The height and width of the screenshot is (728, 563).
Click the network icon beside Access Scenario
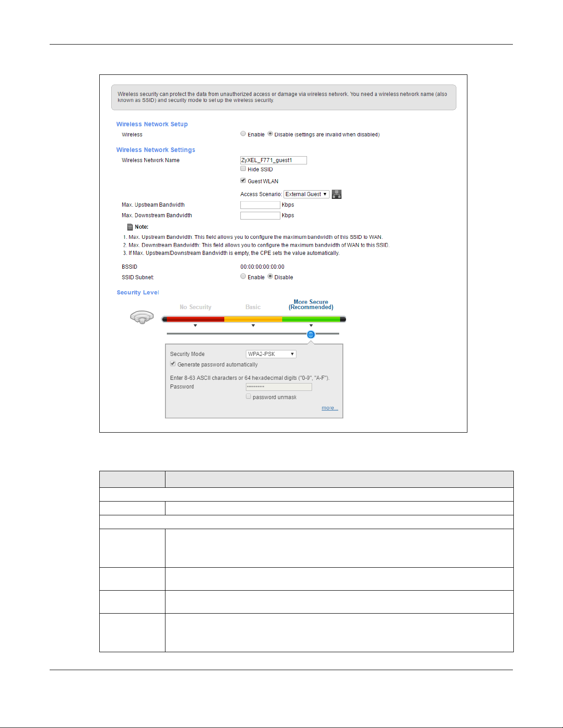(x=337, y=194)
